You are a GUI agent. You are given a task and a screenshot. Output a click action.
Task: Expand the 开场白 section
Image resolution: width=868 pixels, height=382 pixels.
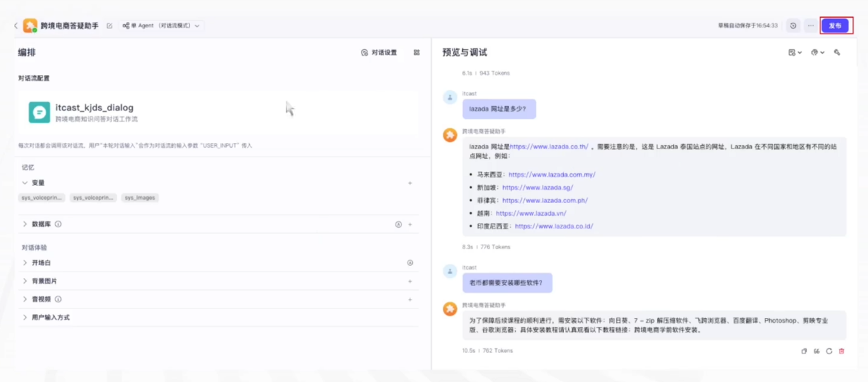[x=25, y=263]
